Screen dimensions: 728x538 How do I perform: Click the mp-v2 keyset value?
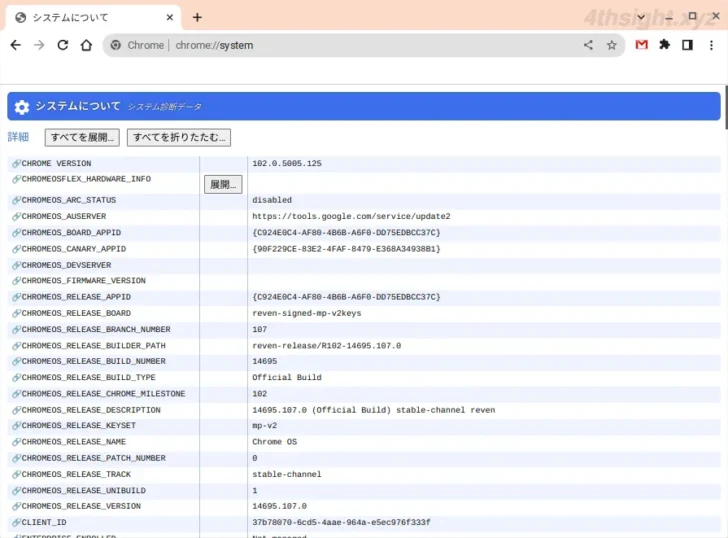point(265,425)
